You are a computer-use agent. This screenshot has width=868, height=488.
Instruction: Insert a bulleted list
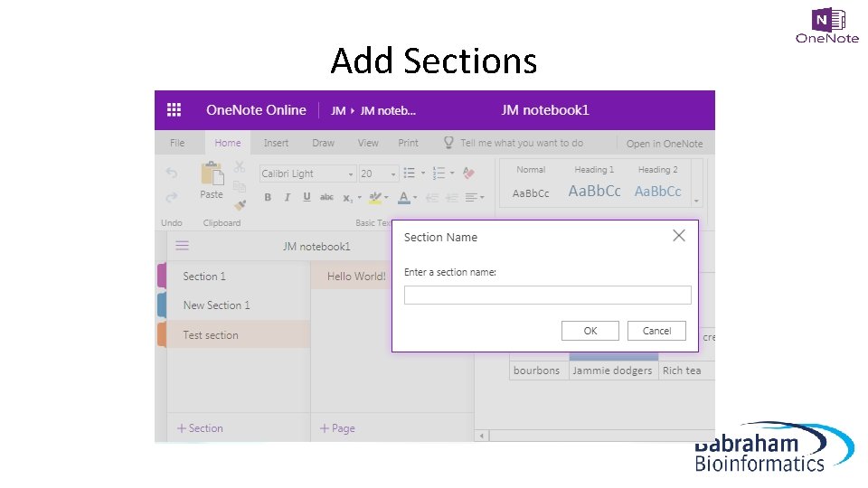coord(409,174)
